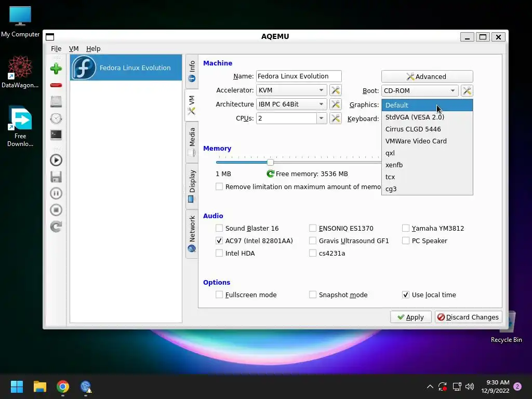
Task: Click the refresh free memory icon
Action: (270, 174)
